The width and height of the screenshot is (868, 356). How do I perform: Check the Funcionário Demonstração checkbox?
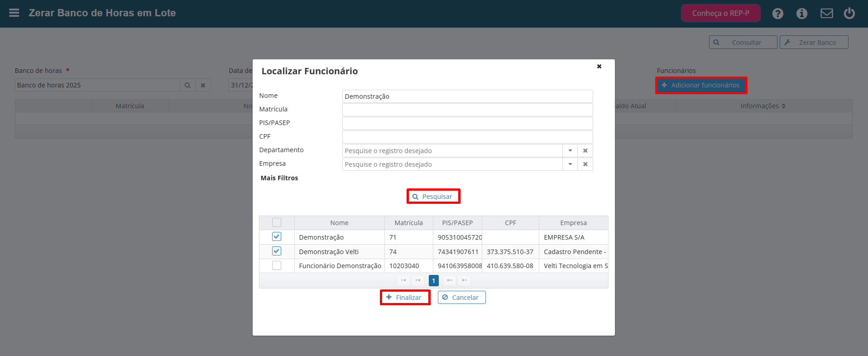point(277,265)
